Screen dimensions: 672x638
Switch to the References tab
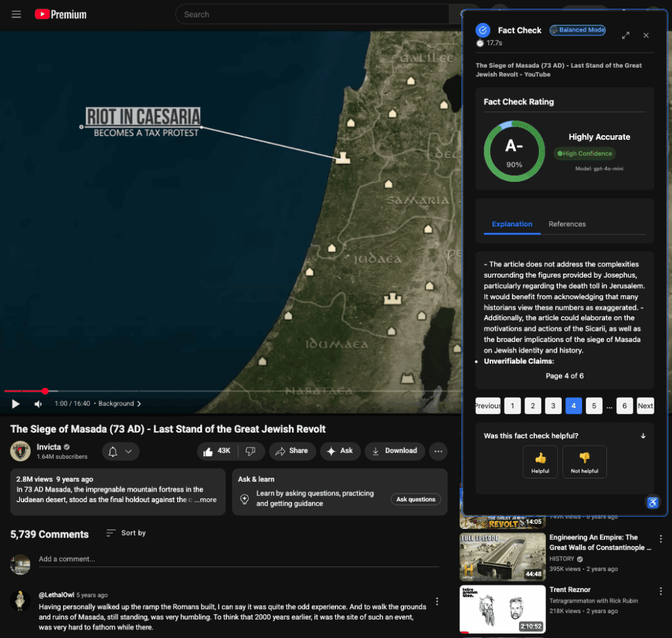[567, 224]
